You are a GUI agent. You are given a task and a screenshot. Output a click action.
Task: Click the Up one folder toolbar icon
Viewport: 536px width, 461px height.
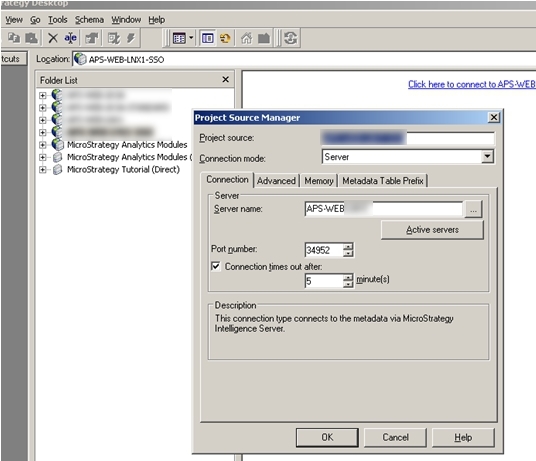[x=264, y=38]
